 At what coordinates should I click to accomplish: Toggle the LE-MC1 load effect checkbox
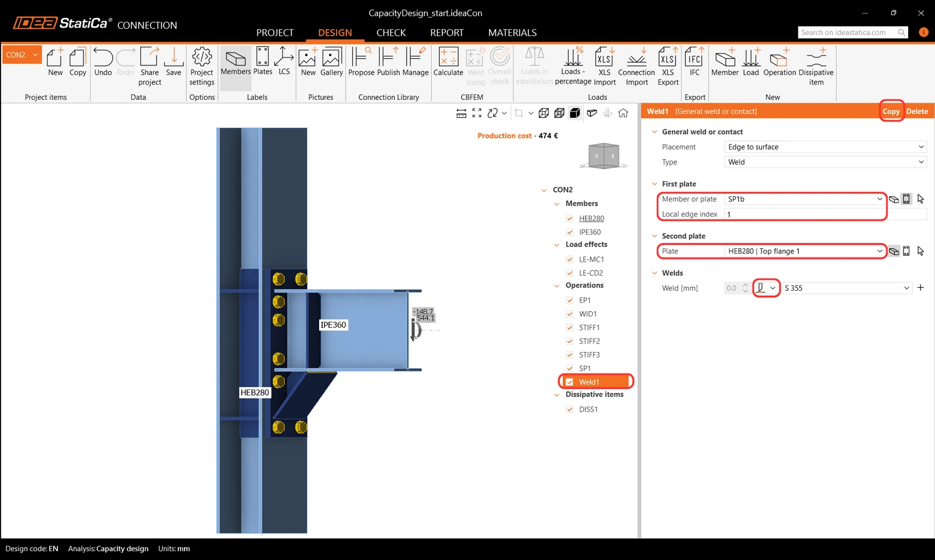point(570,259)
